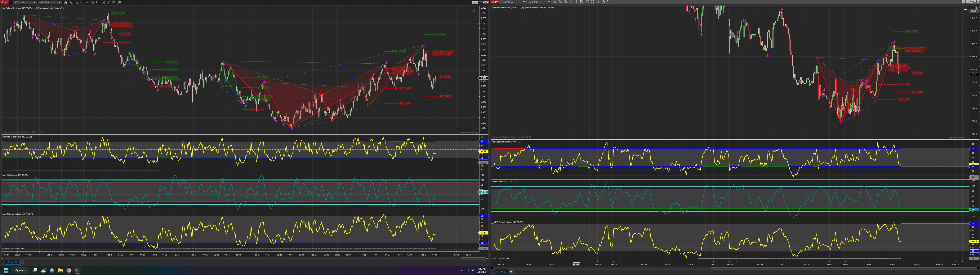The width and height of the screenshot is (980, 275).
Task: Select the Drawing Tools pencil in the left chart
Action: click(71, 2)
